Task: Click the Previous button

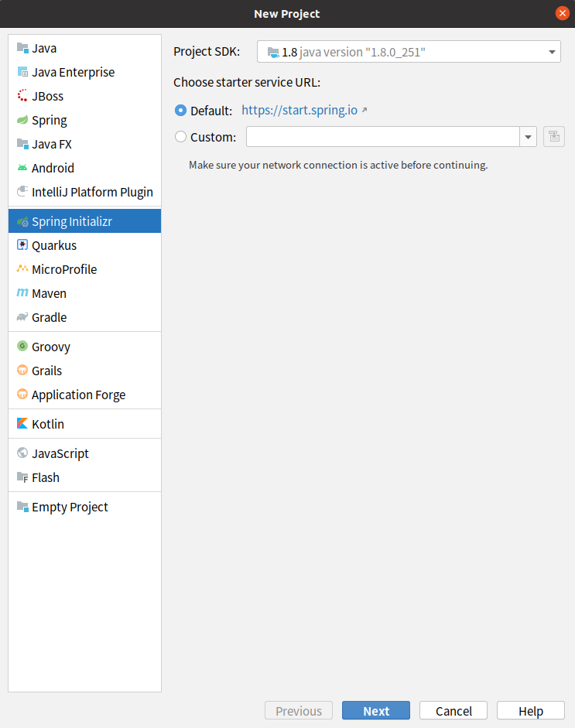Action: tap(299, 710)
